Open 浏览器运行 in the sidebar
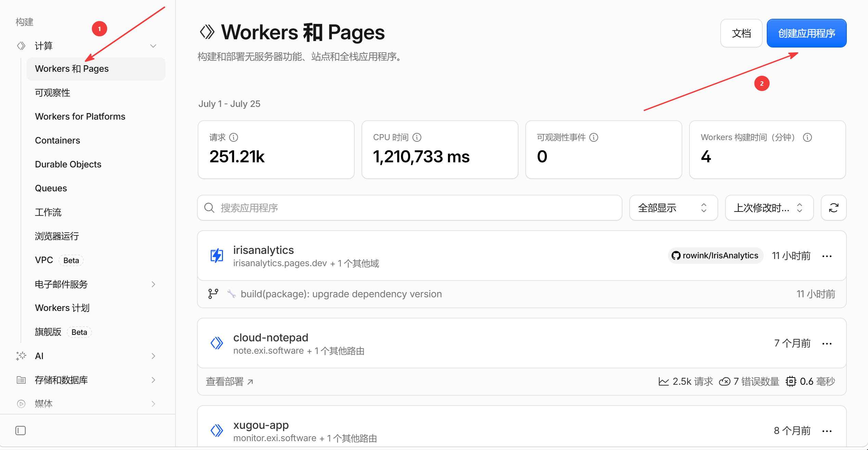This screenshot has height=450, width=868. (57, 236)
